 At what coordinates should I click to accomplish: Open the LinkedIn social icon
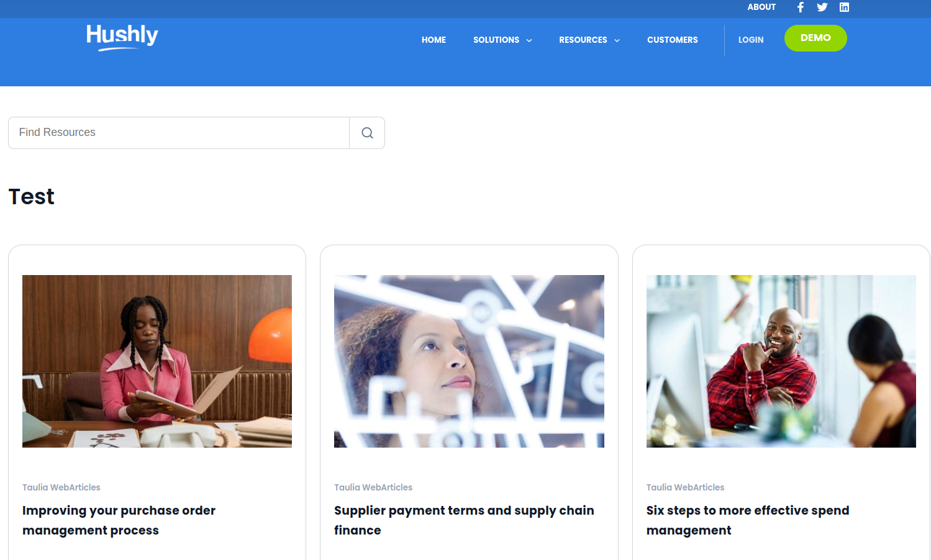pyautogui.click(x=844, y=7)
